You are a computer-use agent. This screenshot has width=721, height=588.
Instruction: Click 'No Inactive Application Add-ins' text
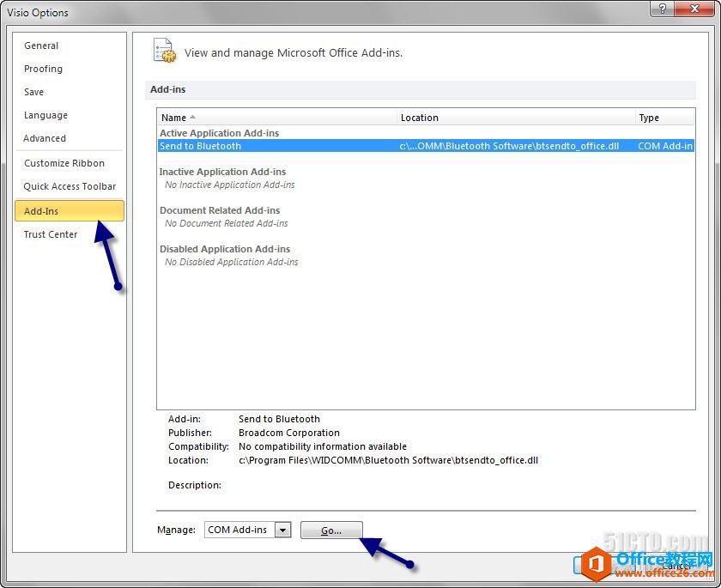230,185
